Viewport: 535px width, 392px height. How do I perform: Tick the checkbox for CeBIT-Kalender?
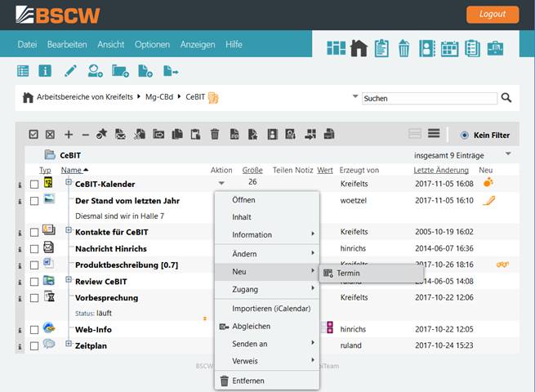pos(33,185)
